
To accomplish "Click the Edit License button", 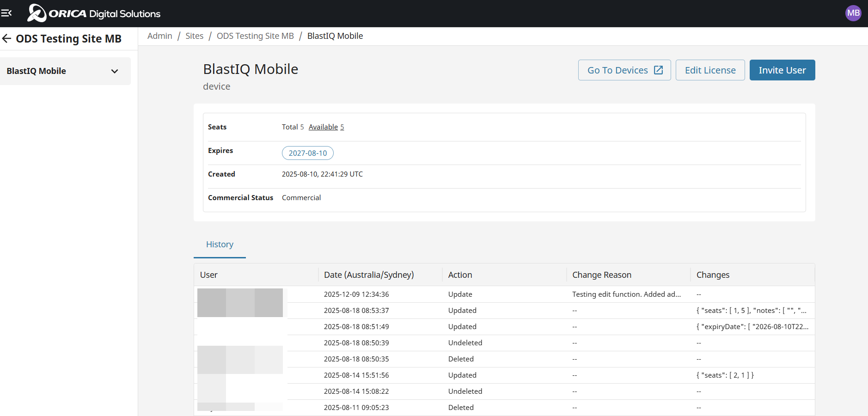I will tap(710, 70).
